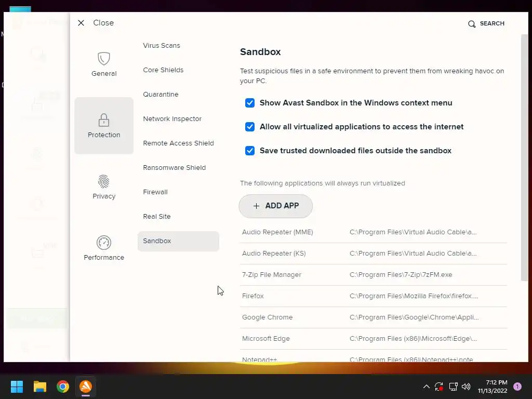Click the search magnifier icon
Image resolution: width=532 pixels, height=399 pixels.
472,24
